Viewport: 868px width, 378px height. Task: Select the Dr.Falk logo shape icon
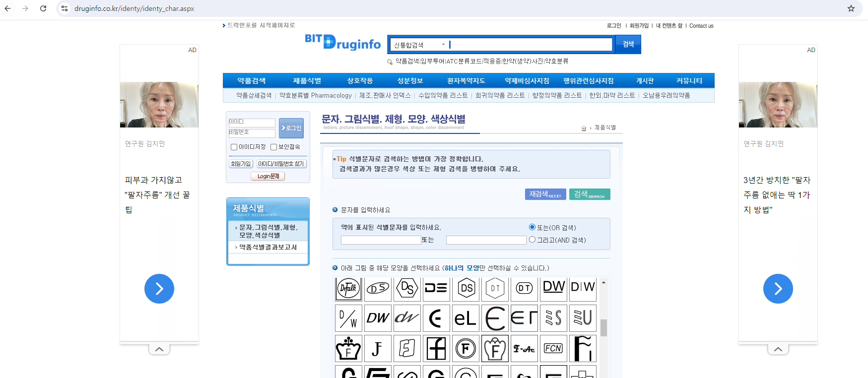[x=348, y=288]
